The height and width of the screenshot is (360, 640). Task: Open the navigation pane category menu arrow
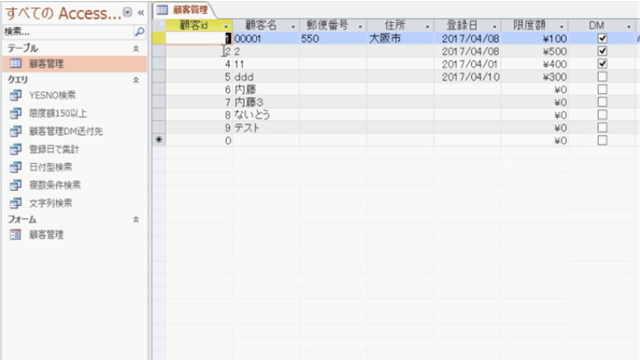click(x=127, y=13)
